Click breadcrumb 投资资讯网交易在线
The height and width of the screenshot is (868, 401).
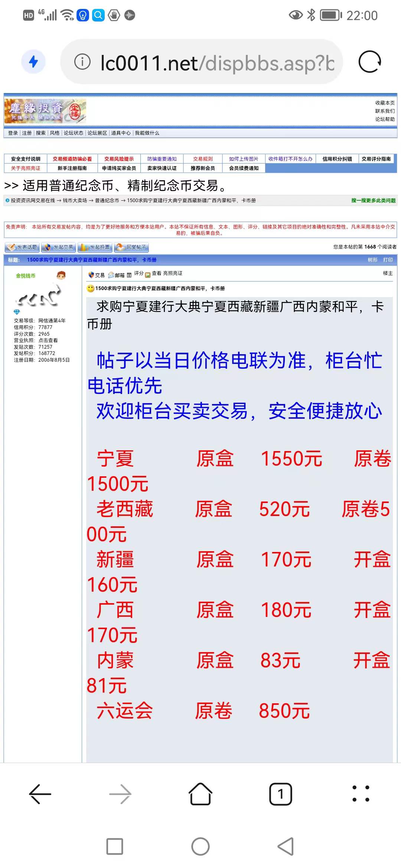click(x=33, y=200)
